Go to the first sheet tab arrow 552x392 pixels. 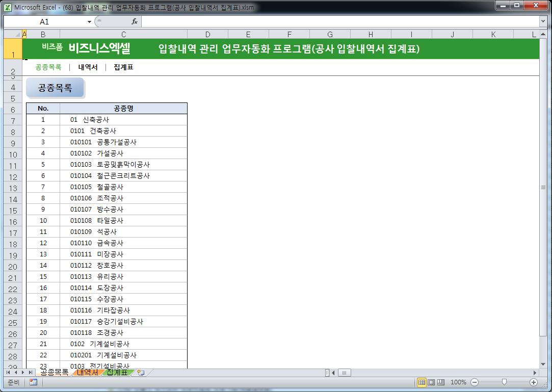[x=8, y=372]
